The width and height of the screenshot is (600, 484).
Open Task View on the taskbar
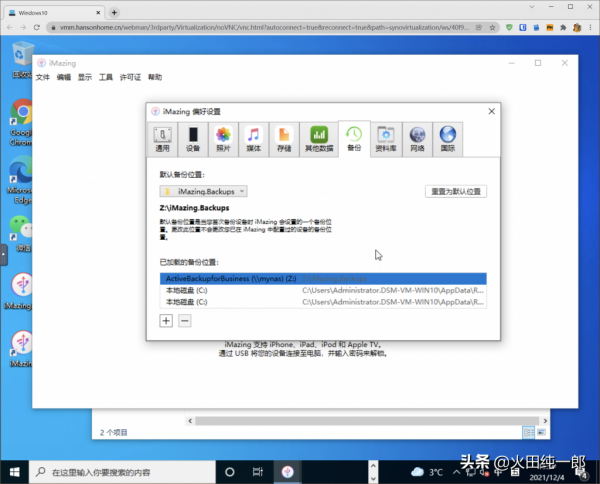[x=258, y=472]
